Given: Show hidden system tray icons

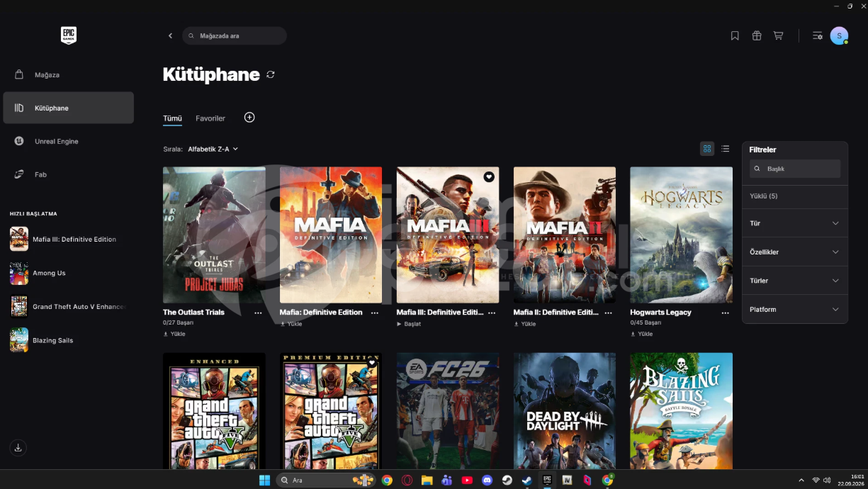Looking at the screenshot, I should 801,480.
